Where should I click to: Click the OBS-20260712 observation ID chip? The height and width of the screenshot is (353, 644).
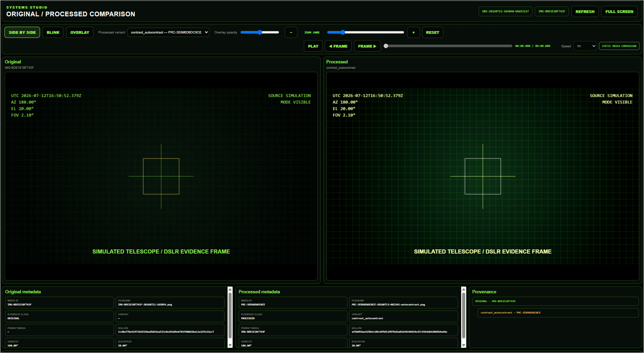point(505,11)
